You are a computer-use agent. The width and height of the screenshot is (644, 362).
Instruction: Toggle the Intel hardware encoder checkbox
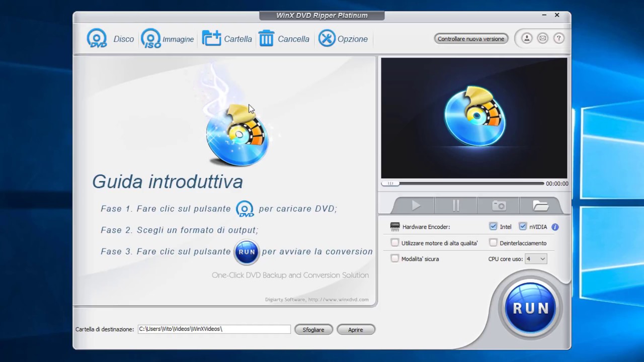[x=493, y=227]
